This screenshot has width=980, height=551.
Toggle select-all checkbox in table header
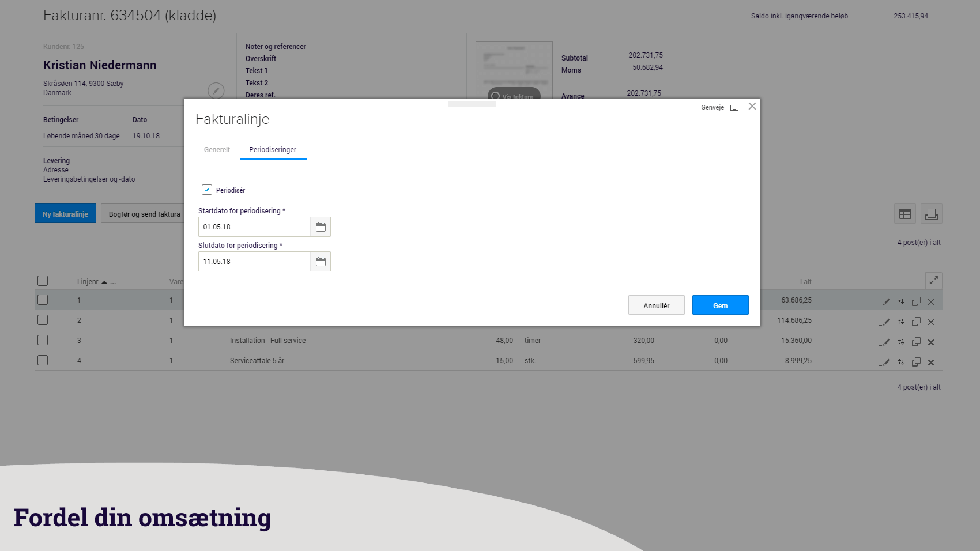pyautogui.click(x=43, y=281)
